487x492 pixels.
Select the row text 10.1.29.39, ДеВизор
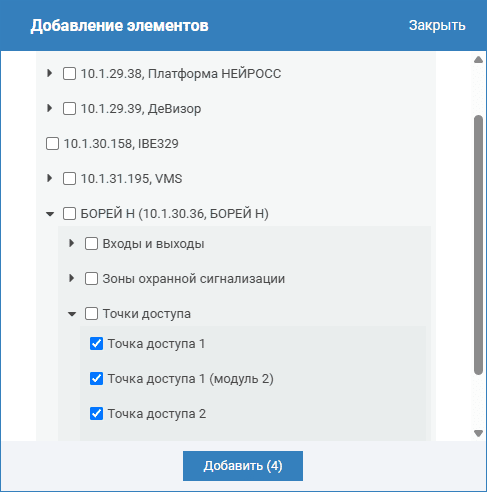click(x=141, y=109)
